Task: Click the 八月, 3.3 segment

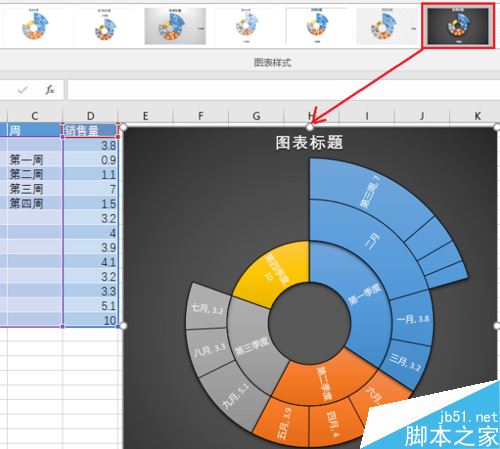Action: tap(210, 350)
